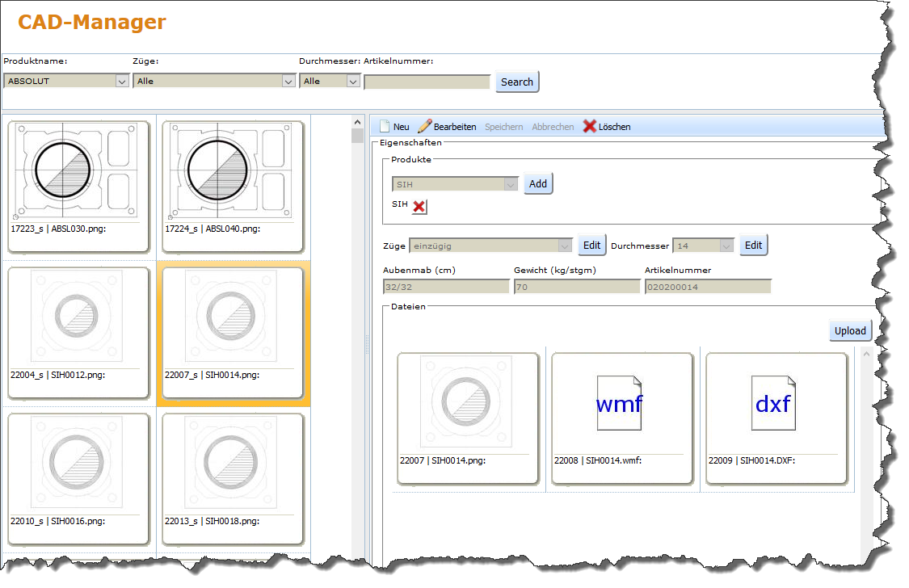The height and width of the screenshot is (588, 909).
Task: Click the Upload button
Action: pyautogui.click(x=850, y=330)
